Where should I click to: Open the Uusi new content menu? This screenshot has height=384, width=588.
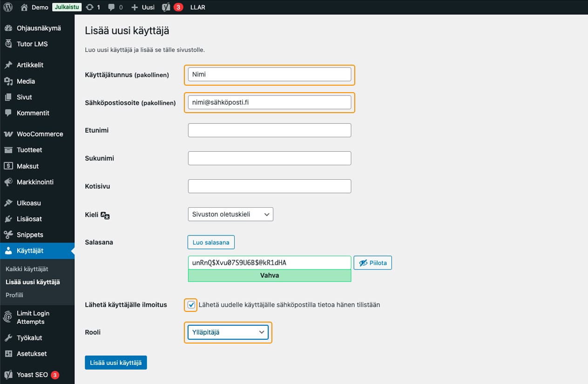click(x=143, y=7)
